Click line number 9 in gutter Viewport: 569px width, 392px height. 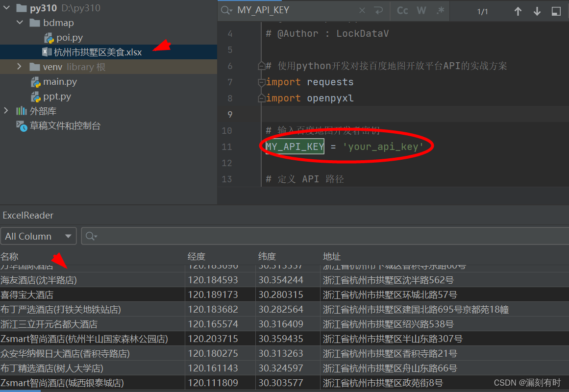tap(230, 115)
